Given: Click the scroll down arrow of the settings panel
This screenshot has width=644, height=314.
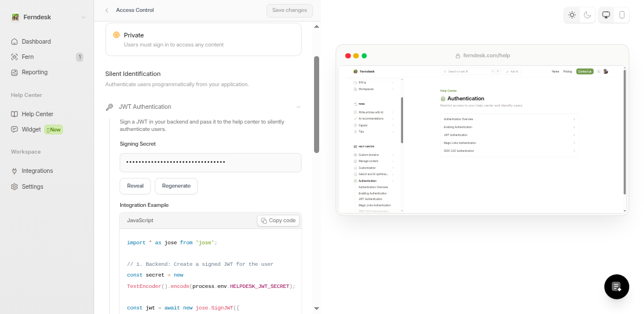Looking at the screenshot, I should (x=317, y=308).
